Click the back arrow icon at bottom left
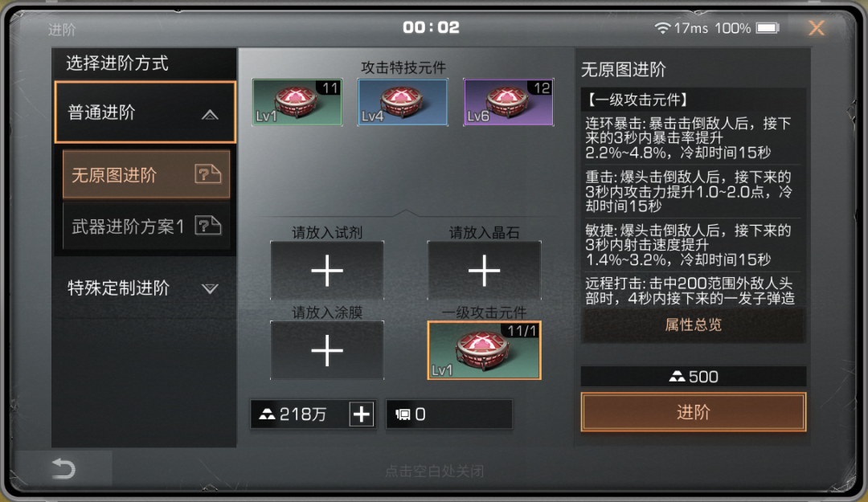 [63, 469]
